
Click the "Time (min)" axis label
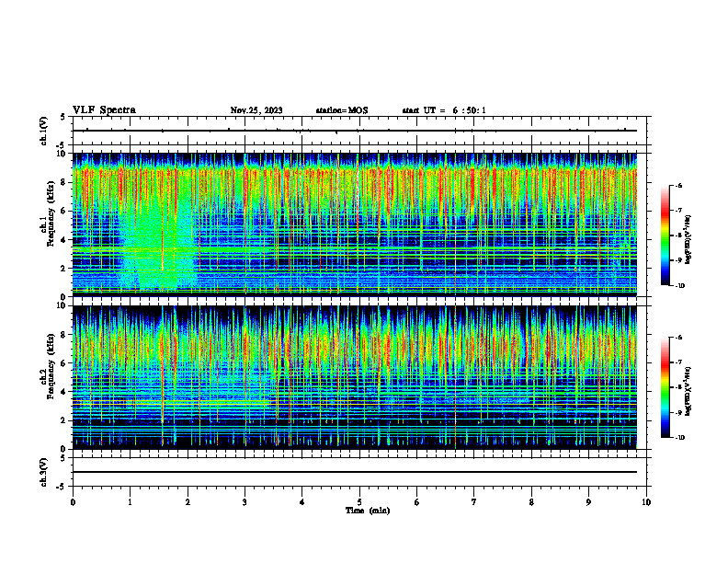[x=368, y=511]
